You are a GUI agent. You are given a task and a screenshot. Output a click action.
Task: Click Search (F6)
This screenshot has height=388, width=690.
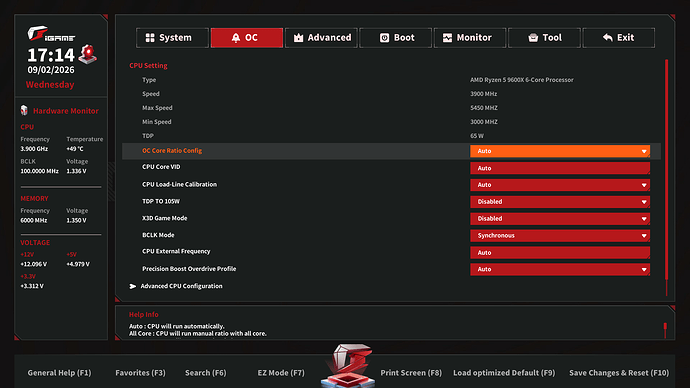206,373
